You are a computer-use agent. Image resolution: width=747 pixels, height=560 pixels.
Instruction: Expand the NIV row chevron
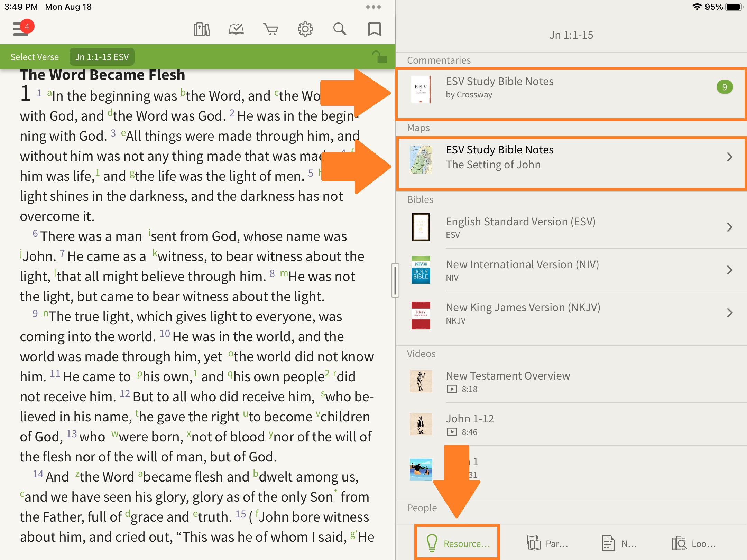[x=730, y=270]
